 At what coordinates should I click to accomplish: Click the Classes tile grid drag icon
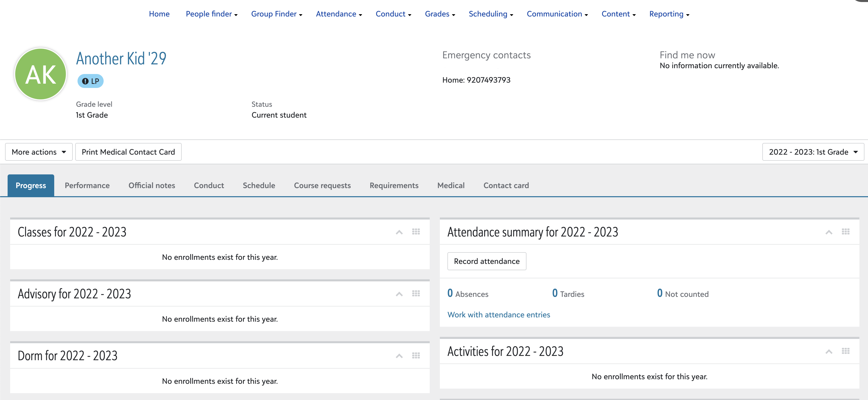416,232
